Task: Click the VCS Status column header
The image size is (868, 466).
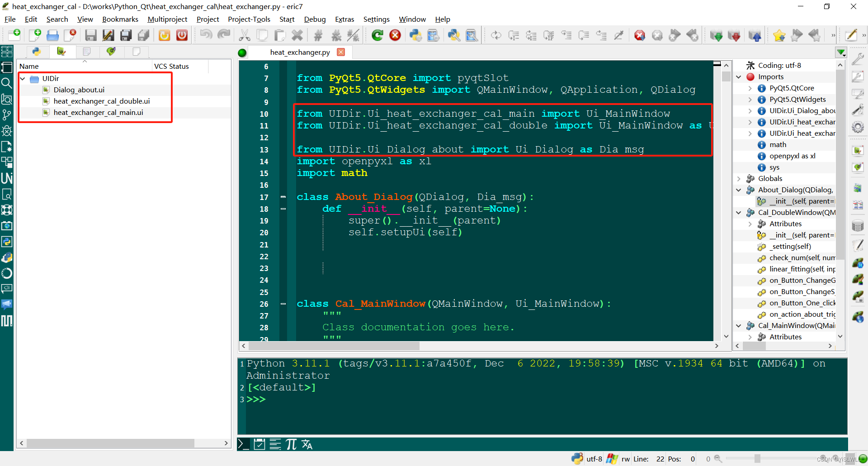Action: coord(180,66)
